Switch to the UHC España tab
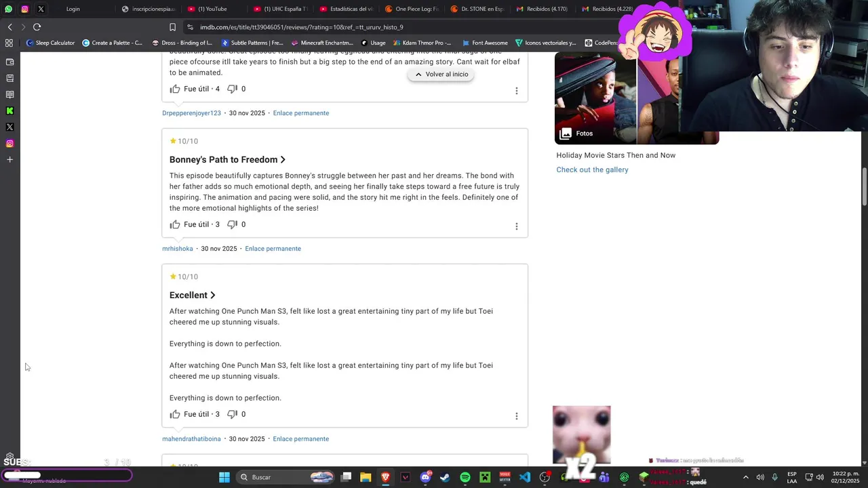Viewport: 868px width, 488px height. click(x=281, y=9)
